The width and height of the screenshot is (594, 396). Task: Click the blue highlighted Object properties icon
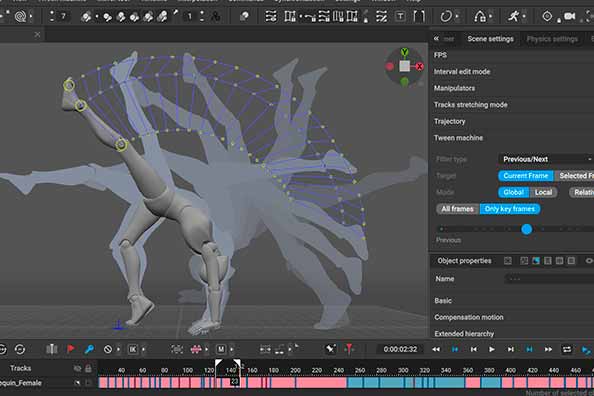pyautogui.click(x=536, y=261)
